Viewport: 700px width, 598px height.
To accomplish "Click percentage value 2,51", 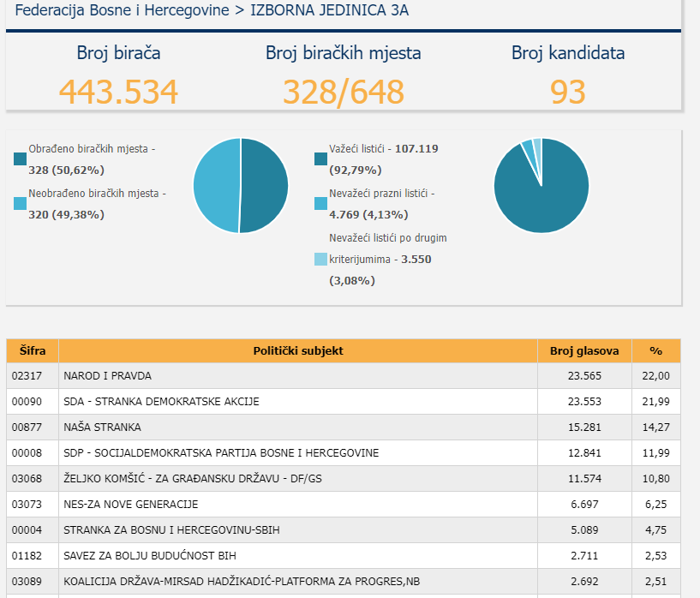I will (x=656, y=582).
